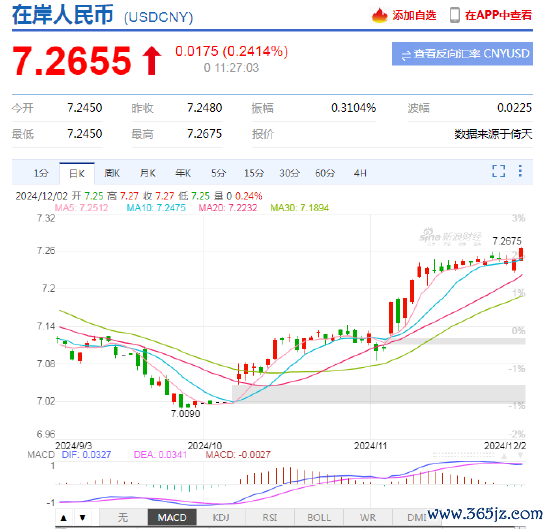
Task: Click the gray drag handle above the MACD panel
Action: [463, 455]
